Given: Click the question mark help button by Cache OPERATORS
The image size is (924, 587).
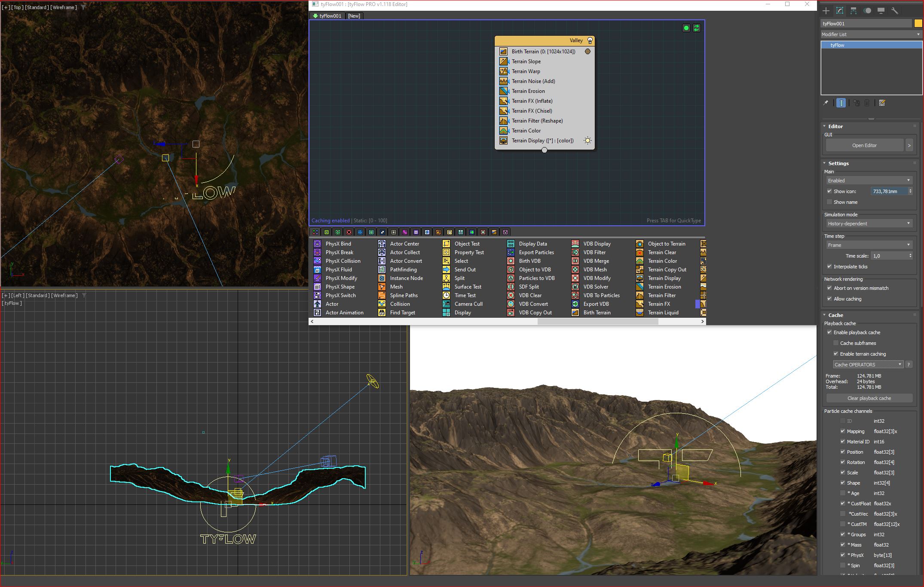Looking at the screenshot, I should pyautogui.click(x=909, y=365).
